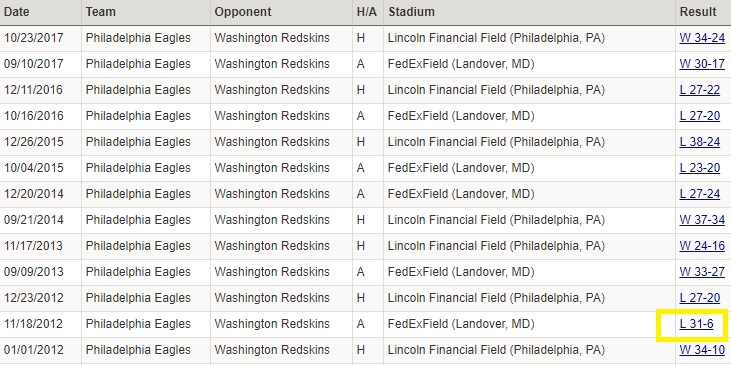This screenshot has height=365, width=731.
Task: Open the W 30-17 result link
Action: click(702, 64)
